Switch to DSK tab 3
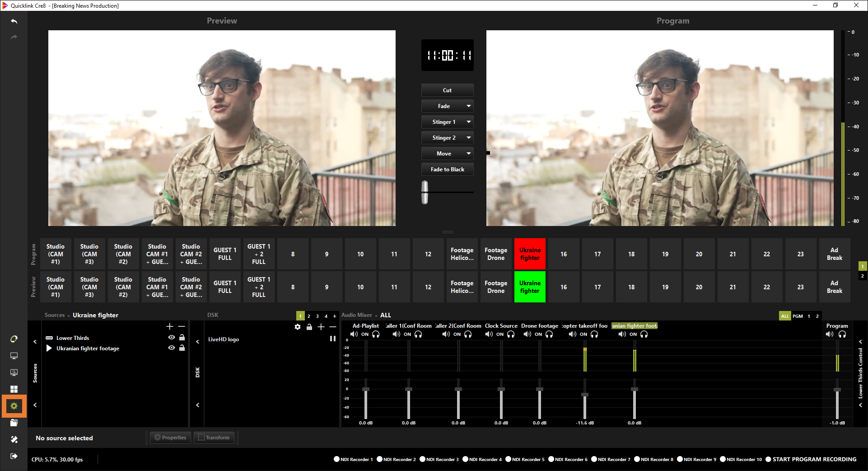 click(x=317, y=316)
